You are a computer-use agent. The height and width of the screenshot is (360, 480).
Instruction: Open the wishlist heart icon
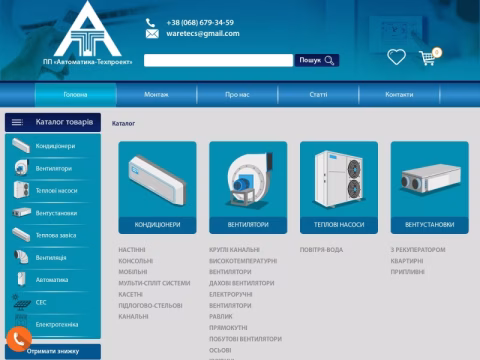[x=396, y=57]
